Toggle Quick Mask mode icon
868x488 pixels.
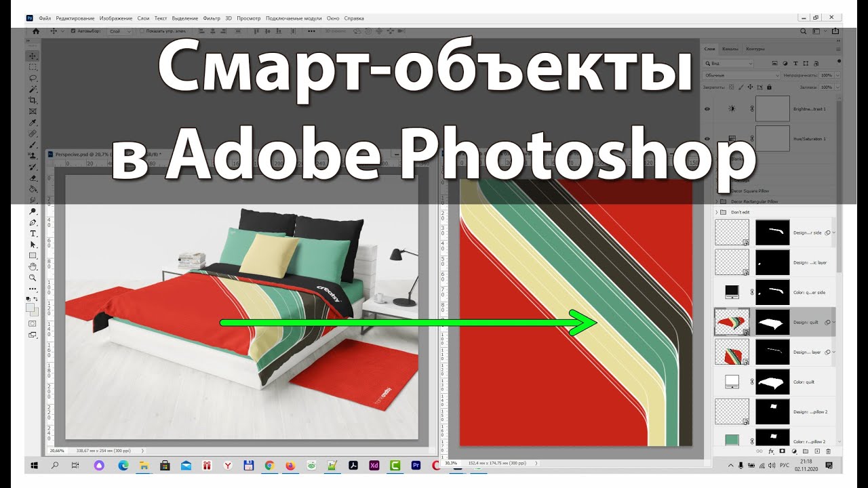point(33,323)
